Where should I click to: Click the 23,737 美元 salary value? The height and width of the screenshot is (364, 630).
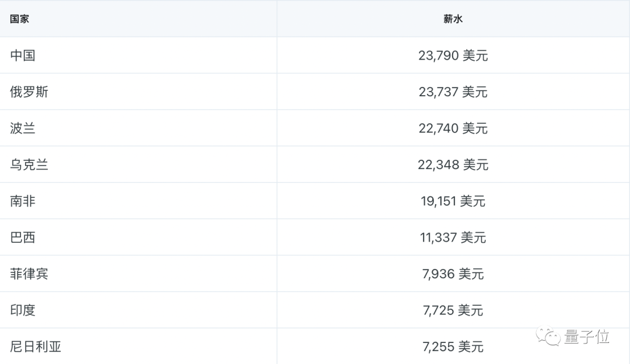click(x=453, y=92)
